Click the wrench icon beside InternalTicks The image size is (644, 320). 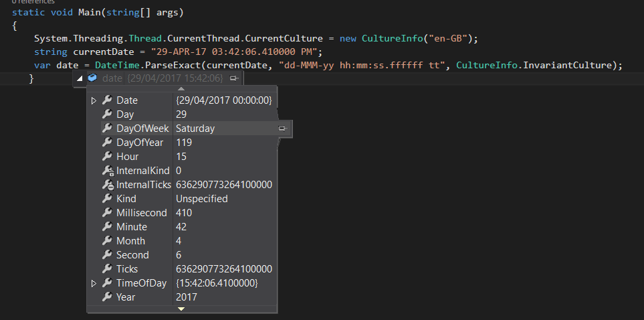click(107, 185)
